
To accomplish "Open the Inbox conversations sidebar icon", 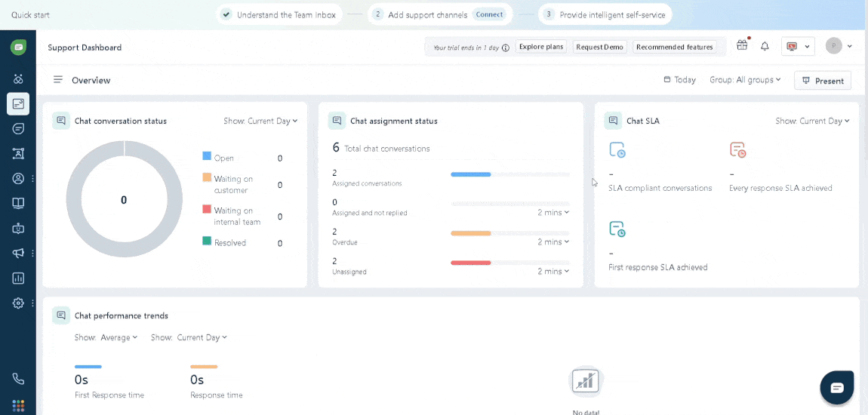I will [18, 128].
